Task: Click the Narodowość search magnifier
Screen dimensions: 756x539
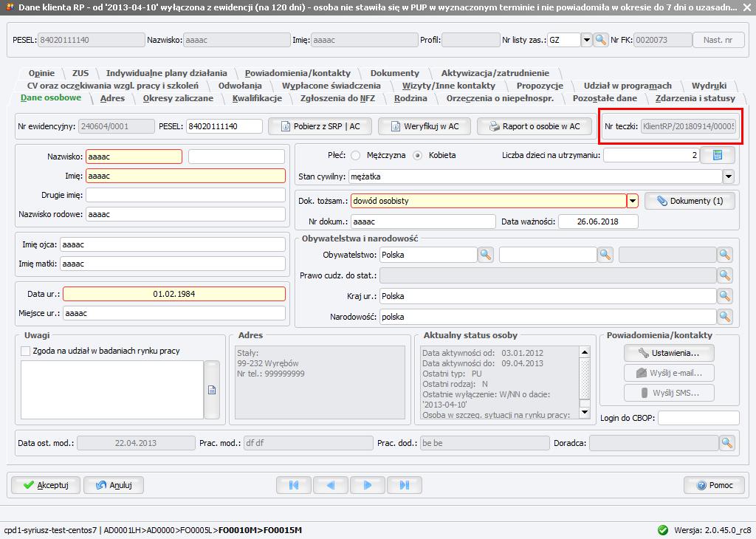Action: click(725, 317)
